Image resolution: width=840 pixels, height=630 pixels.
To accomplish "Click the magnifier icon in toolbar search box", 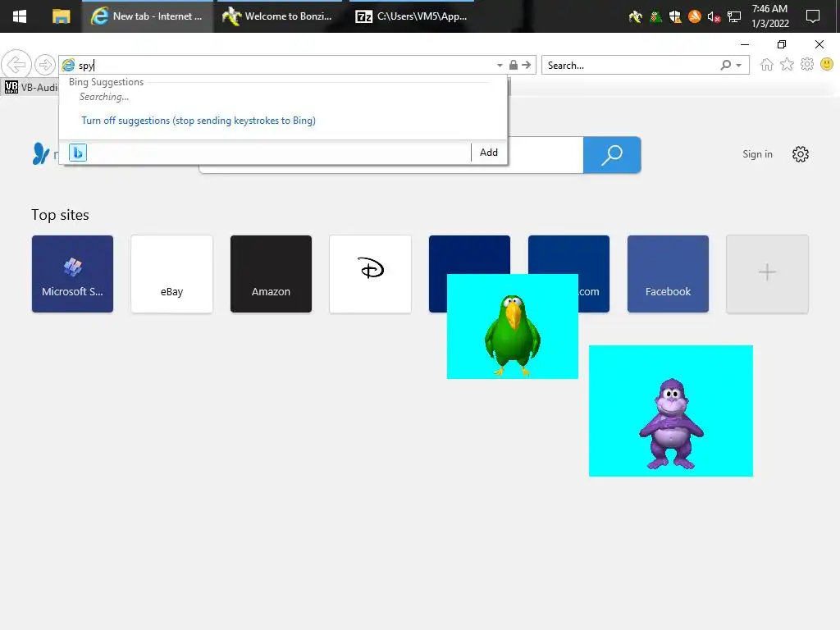I will click(726, 65).
